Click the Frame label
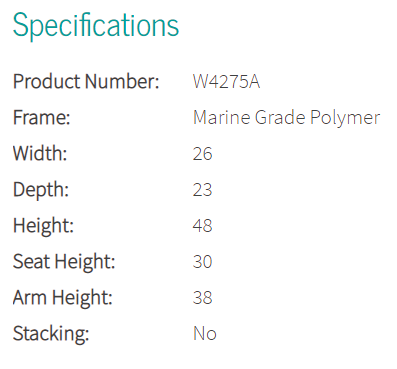This screenshot has width=397, height=369. tap(42, 117)
